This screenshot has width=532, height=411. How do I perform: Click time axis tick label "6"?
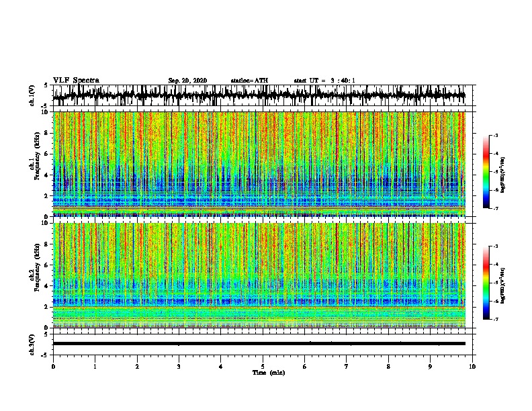[x=305, y=367]
